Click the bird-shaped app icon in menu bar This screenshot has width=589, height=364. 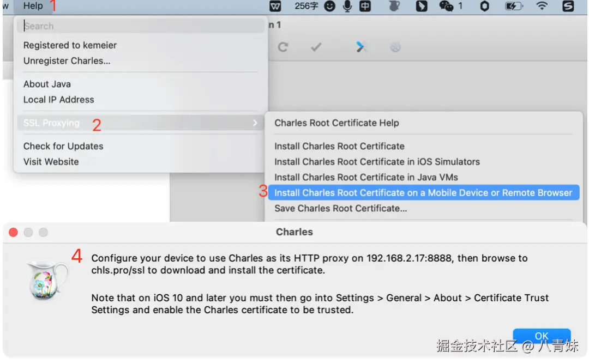pos(421,6)
